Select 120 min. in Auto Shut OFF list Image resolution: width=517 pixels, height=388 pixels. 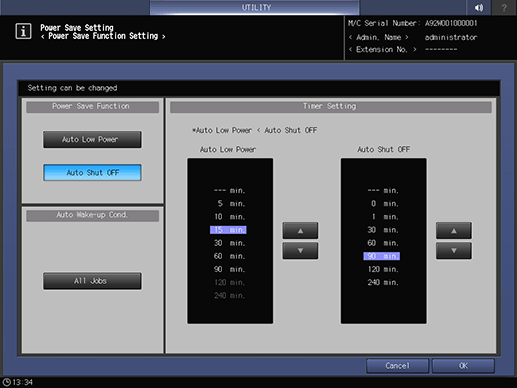tap(382, 269)
